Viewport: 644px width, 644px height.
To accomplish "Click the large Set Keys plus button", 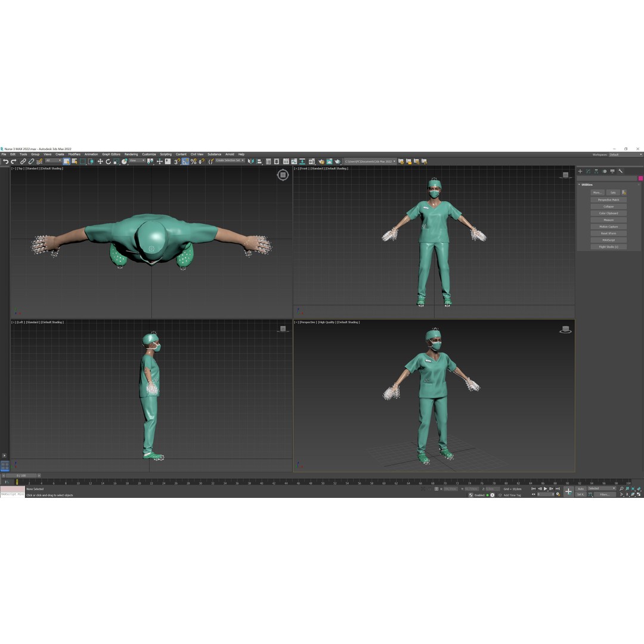I will click(568, 491).
